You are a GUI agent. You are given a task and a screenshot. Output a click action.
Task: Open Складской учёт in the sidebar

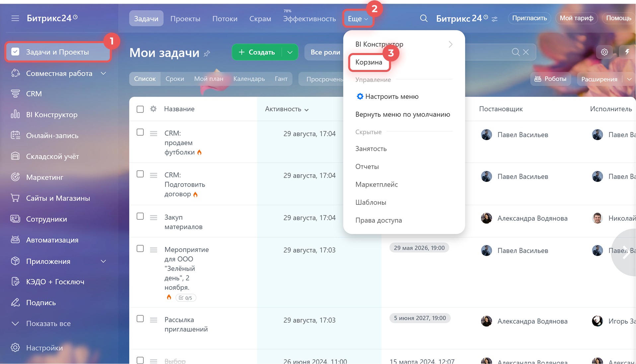click(x=52, y=156)
